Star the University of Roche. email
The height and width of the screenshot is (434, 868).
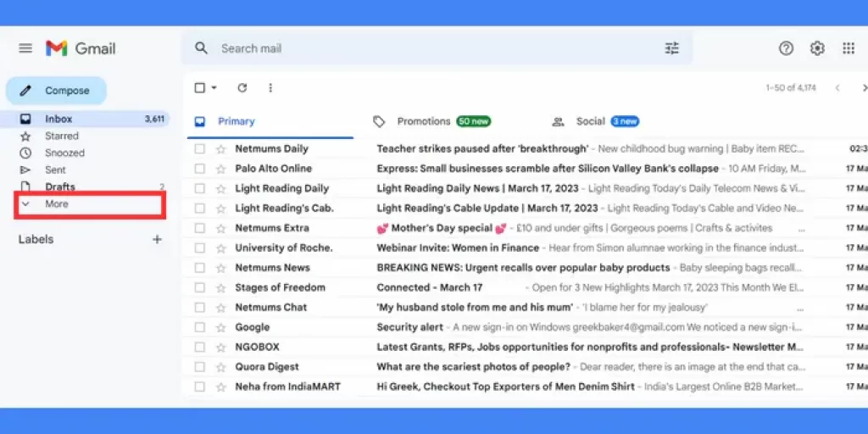[x=221, y=248]
